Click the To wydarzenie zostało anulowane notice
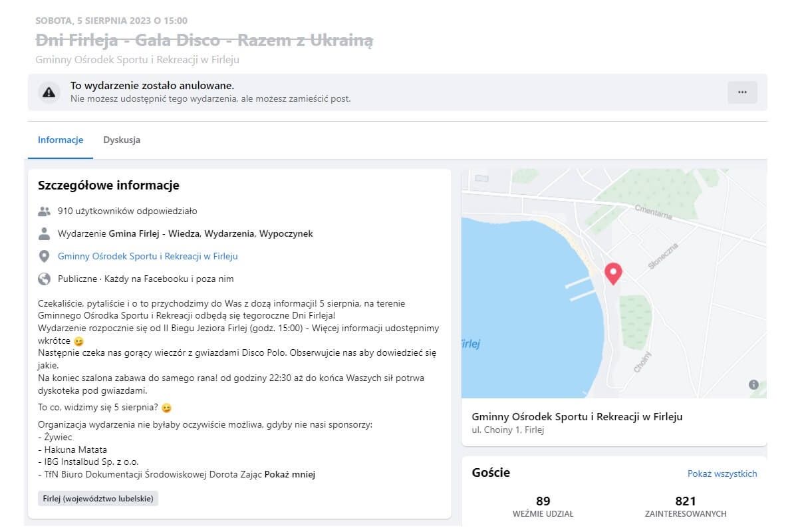This screenshot has height=532, width=798. (x=152, y=86)
